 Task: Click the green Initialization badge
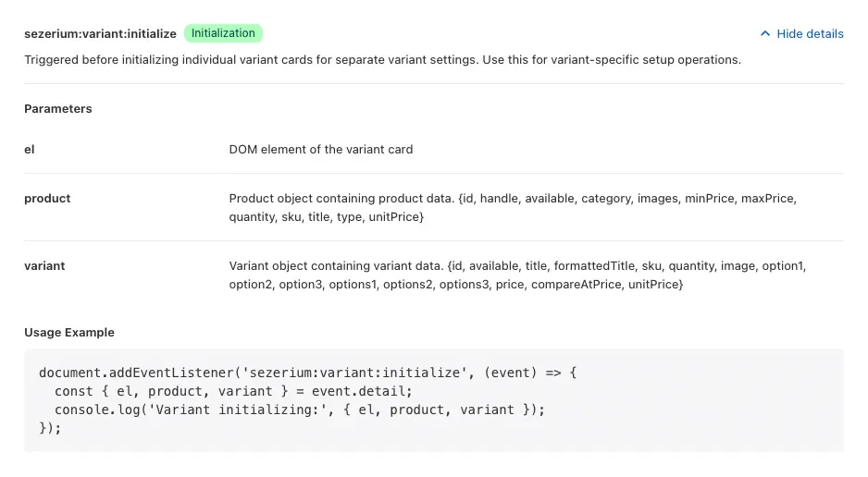click(x=223, y=33)
